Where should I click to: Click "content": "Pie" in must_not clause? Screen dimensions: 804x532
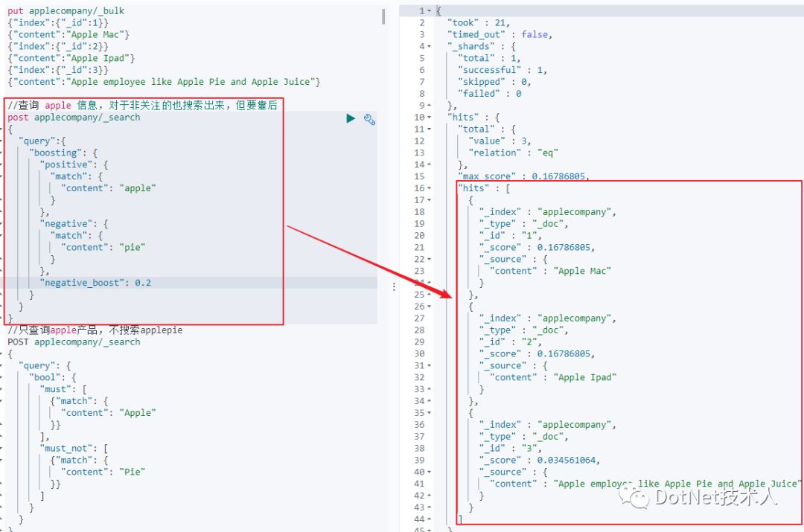click(x=103, y=472)
